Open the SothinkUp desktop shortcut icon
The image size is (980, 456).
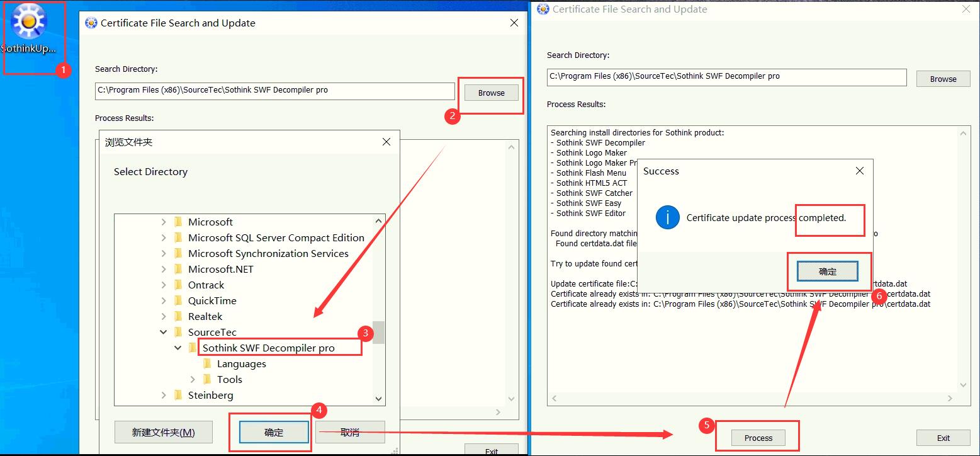(x=28, y=22)
